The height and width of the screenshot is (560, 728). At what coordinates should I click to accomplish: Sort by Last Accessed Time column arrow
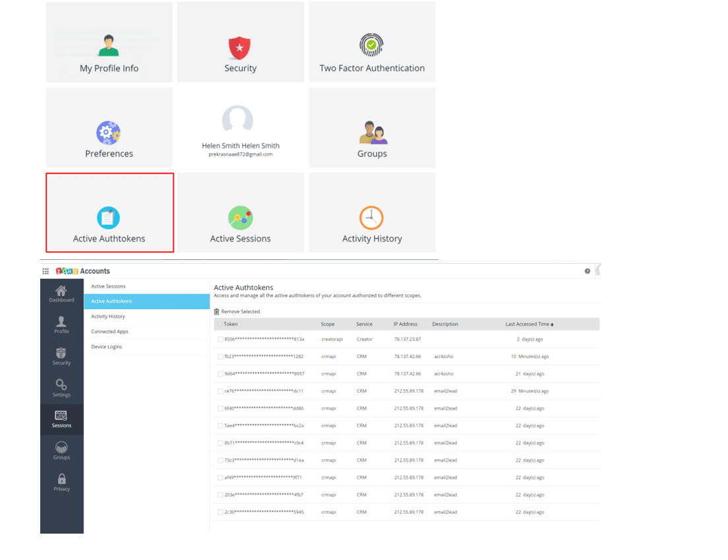pos(552,325)
